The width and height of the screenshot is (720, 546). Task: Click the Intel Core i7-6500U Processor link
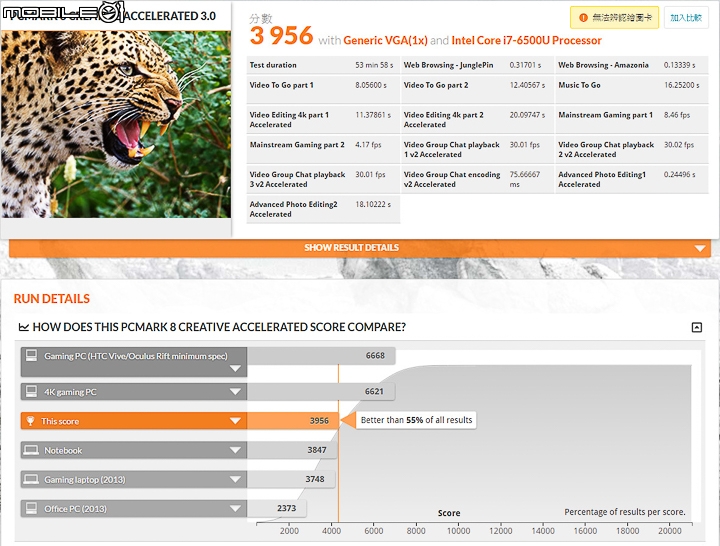click(526, 40)
